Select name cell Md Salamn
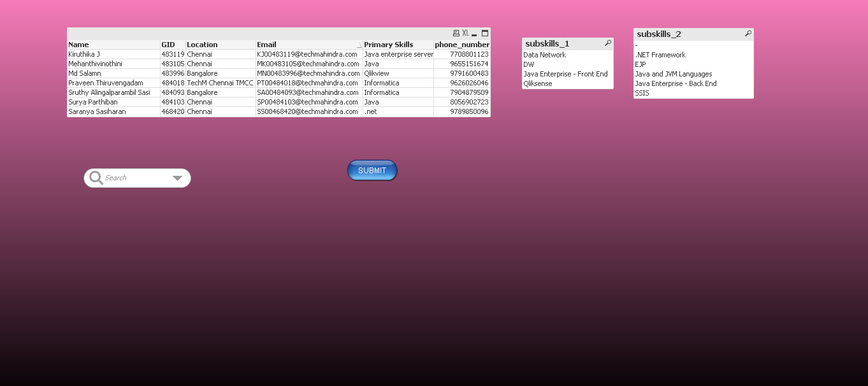This screenshot has height=386, width=868. tap(113, 73)
